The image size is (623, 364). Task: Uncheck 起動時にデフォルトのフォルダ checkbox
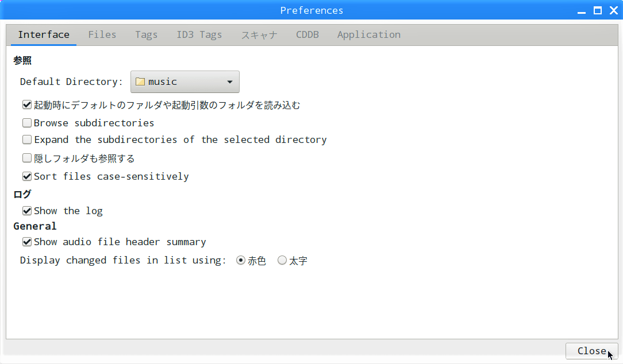pos(27,105)
